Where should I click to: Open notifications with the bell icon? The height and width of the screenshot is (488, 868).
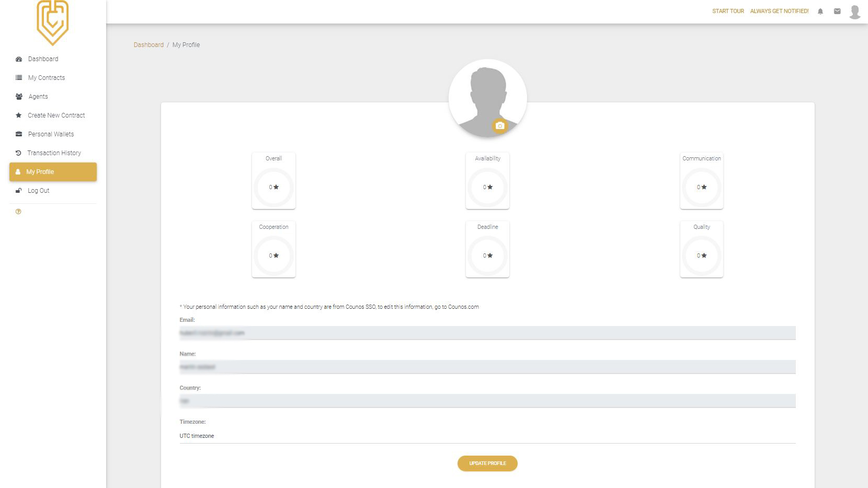coord(820,11)
